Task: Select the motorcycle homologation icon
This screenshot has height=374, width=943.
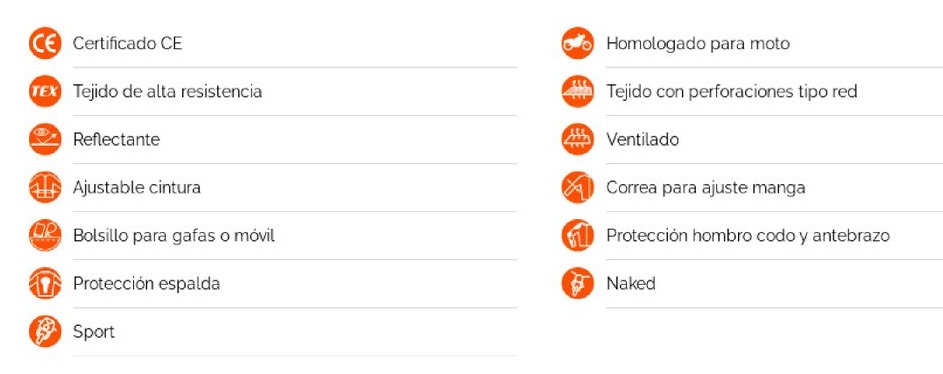Action: pos(578,43)
